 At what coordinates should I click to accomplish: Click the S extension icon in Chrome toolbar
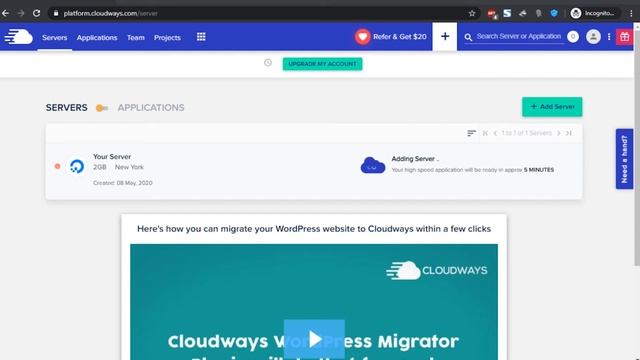point(507,13)
